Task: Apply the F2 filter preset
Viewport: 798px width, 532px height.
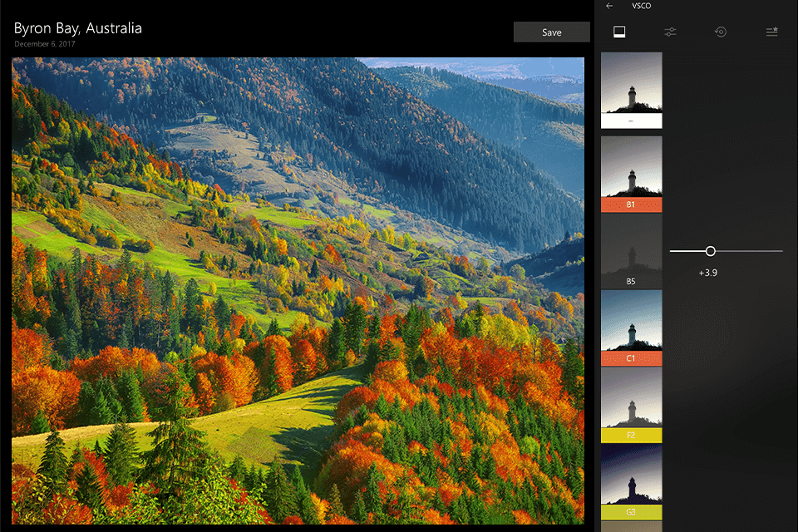Action: [x=631, y=405]
